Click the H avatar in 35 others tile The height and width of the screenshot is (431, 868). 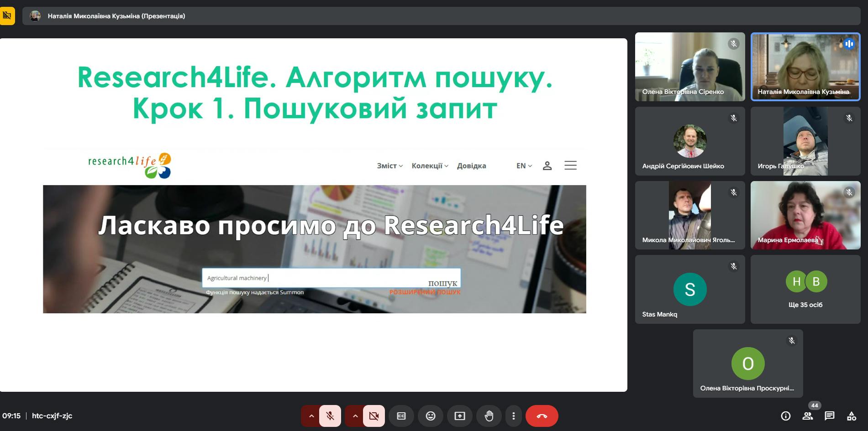(796, 281)
